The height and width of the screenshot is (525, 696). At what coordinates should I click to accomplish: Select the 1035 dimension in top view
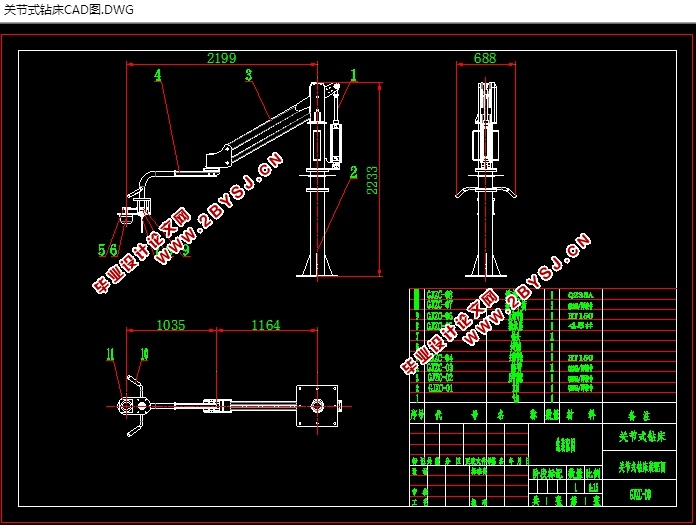pyautogui.click(x=171, y=325)
